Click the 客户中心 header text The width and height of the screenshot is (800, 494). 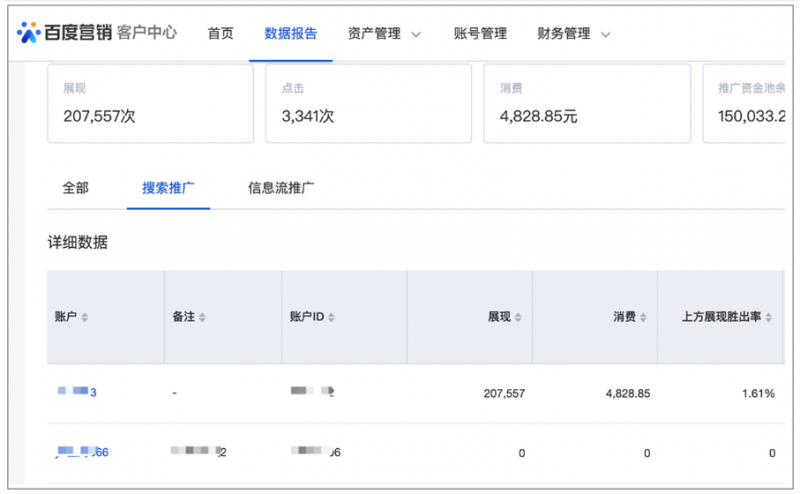click(147, 33)
